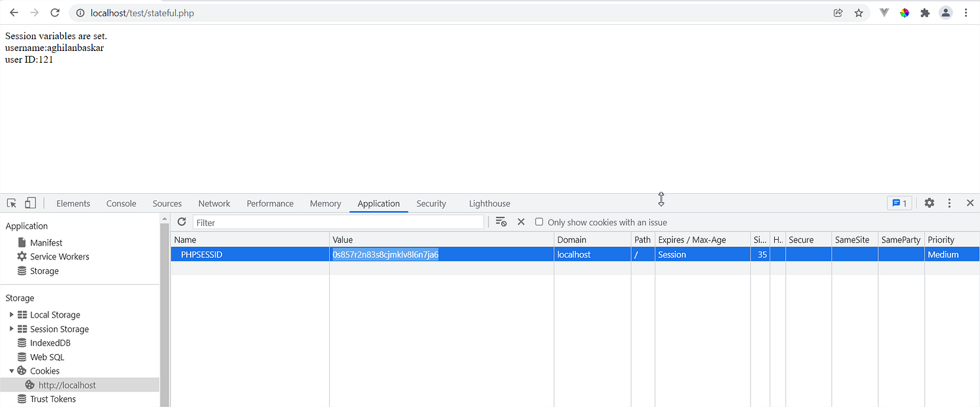Open the issues counter badge

pyautogui.click(x=900, y=203)
